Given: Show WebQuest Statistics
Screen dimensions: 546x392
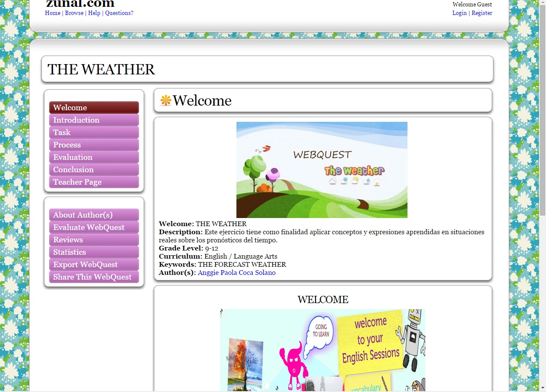Looking at the screenshot, I should [x=94, y=252].
